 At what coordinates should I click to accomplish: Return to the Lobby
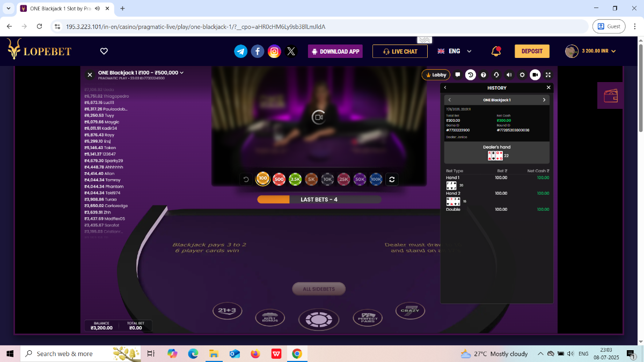[x=436, y=75]
